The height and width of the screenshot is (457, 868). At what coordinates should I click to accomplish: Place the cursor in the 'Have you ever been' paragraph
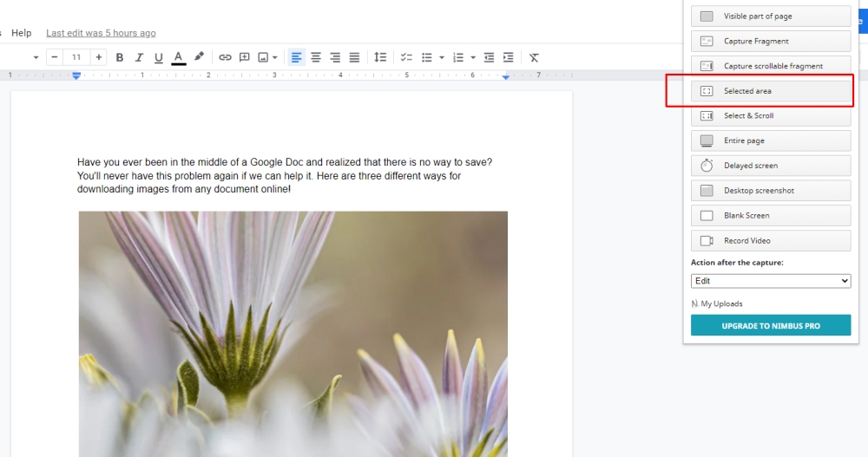pos(285,175)
